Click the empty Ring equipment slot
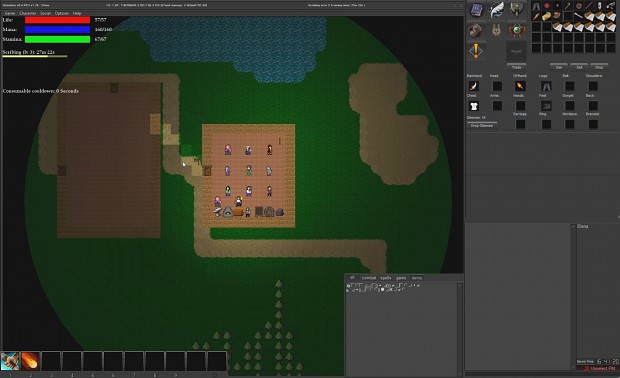The height and width of the screenshot is (378, 620). point(546,125)
